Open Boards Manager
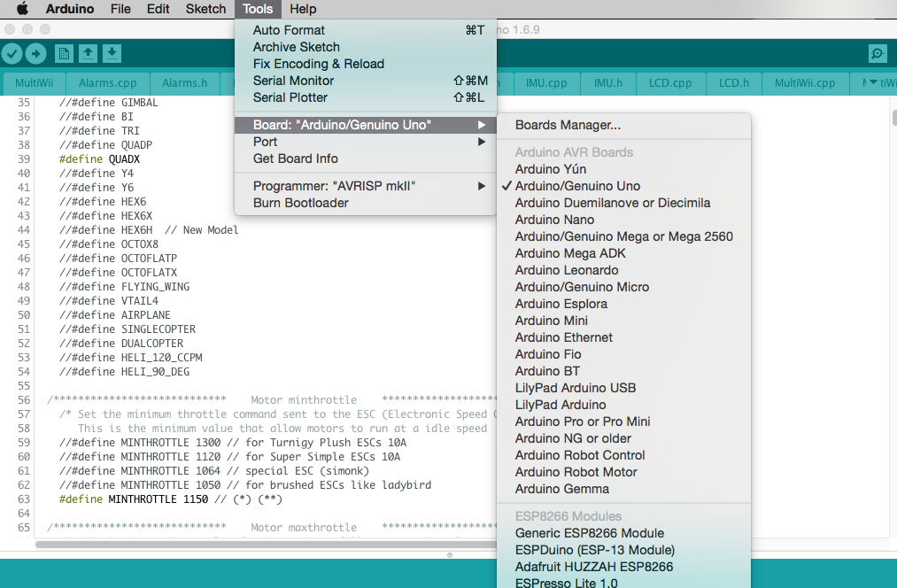 click(568, 125)
